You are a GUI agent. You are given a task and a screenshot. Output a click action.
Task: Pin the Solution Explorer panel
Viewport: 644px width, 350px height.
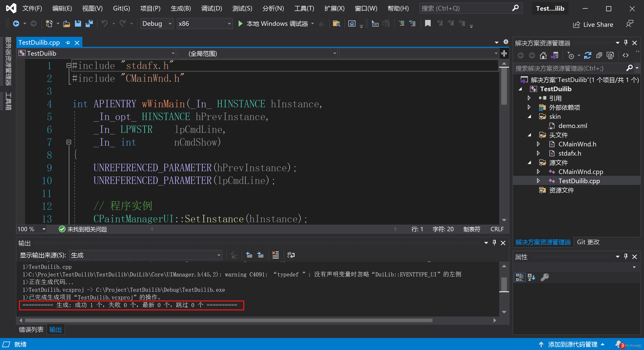[626, 42]
